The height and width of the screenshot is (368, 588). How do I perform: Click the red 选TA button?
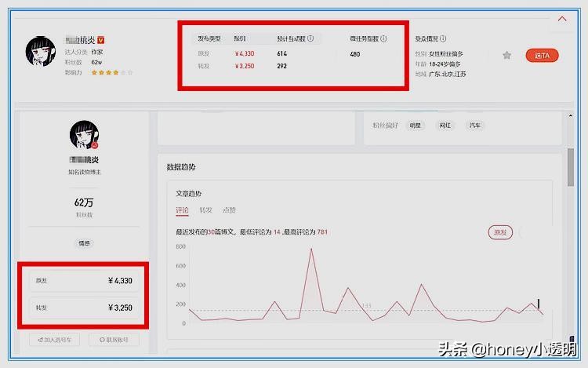(542, 56)
